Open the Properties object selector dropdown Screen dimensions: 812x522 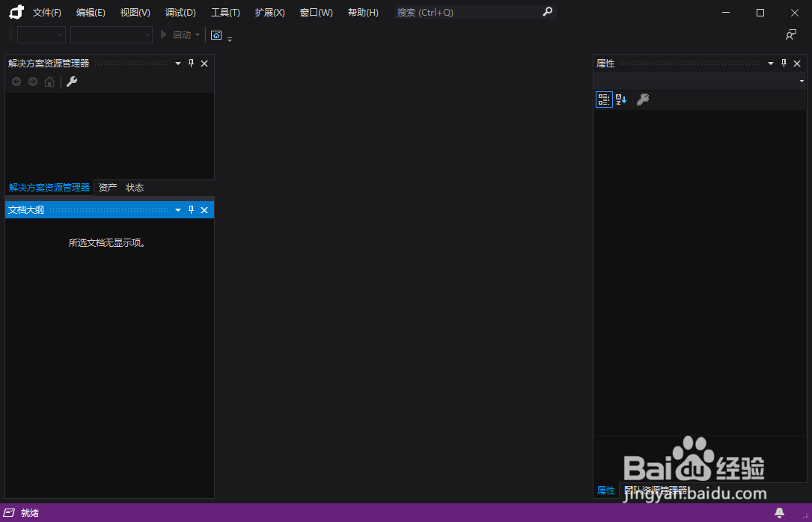tap(802, 81)
